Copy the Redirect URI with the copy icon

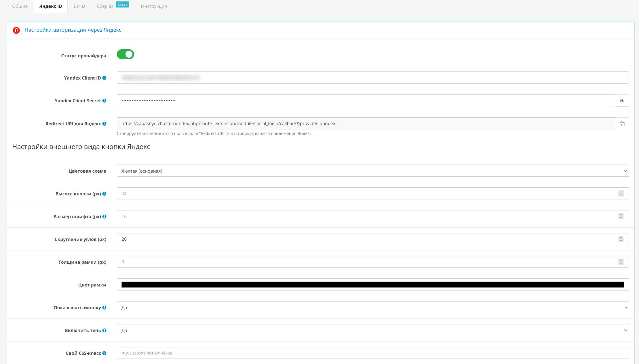point(622,124)
